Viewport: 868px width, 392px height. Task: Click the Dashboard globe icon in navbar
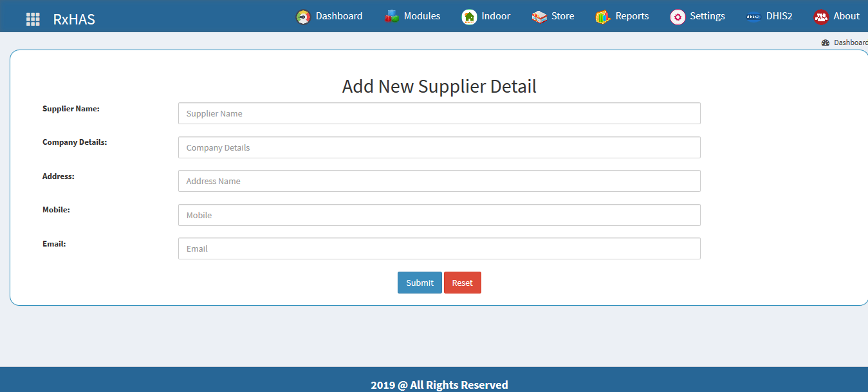[302, 16]
